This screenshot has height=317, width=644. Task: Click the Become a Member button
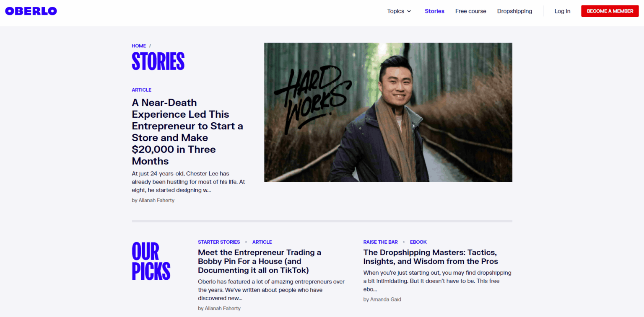(x=610, y=11)
